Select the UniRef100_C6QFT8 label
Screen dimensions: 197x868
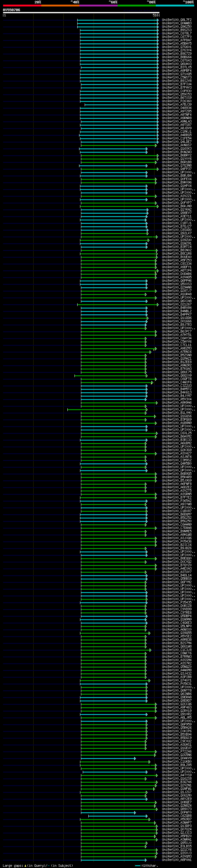[177, 379]
